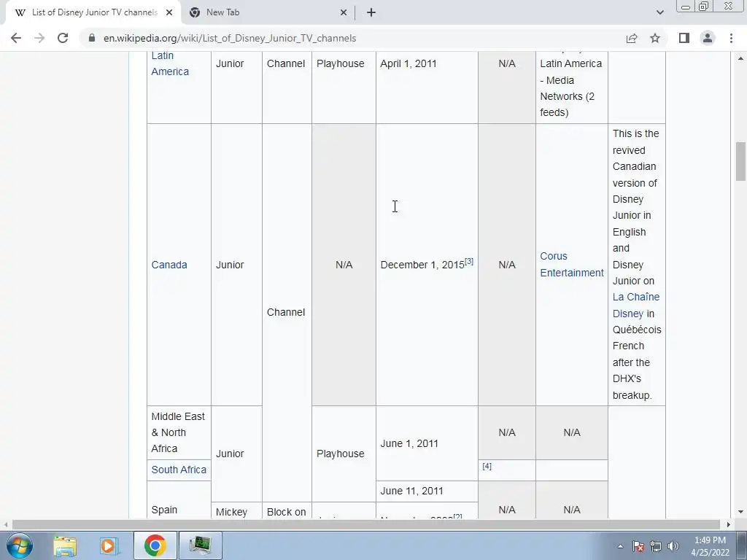Open the Chrome profile menu
Screen dimensions: 747x560
pyautogui.click(x=708, y=38)
